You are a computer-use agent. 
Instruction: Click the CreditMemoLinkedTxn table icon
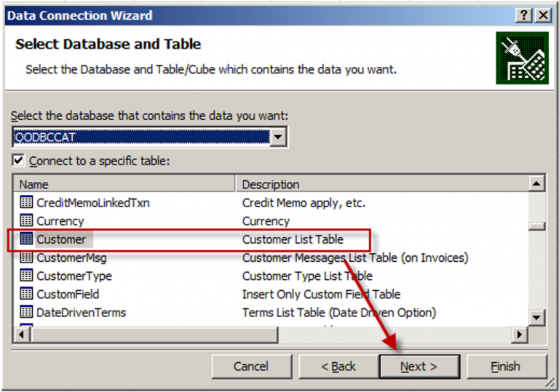[x=26, y=203]
